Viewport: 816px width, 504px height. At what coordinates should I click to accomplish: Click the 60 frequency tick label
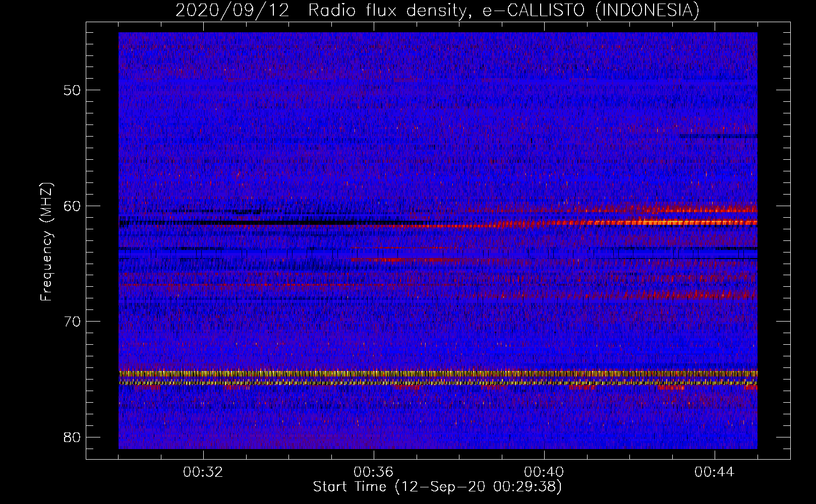click(73, 206)
